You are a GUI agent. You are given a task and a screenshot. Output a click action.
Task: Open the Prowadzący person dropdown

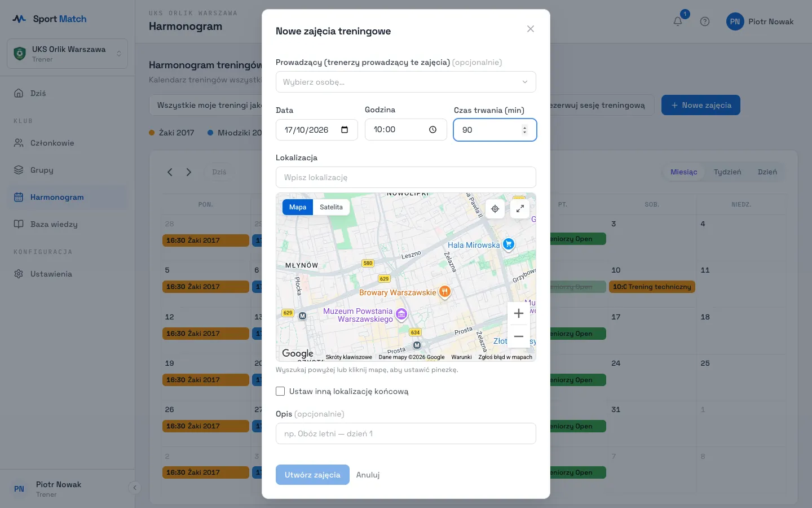pos(406,82)
